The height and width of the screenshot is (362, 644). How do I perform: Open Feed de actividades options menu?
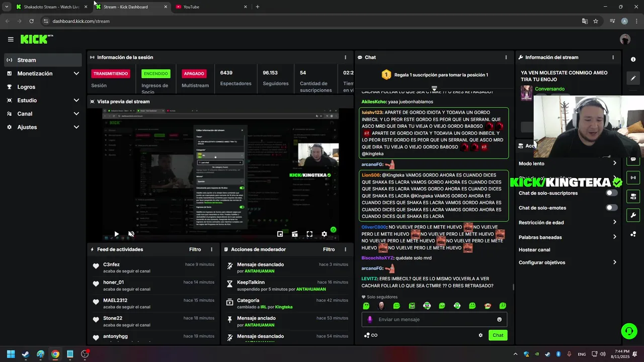[x=211, y=249]
